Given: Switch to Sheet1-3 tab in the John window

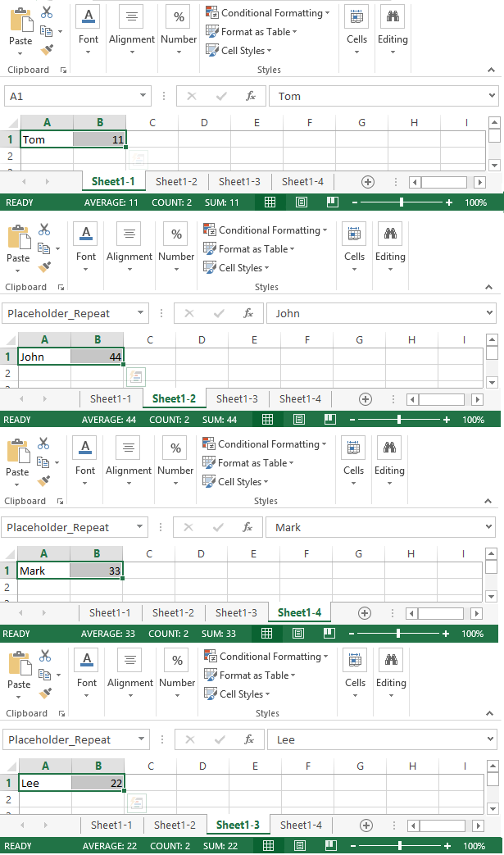Looking at the screenshot, I should [x=237, y=398].
